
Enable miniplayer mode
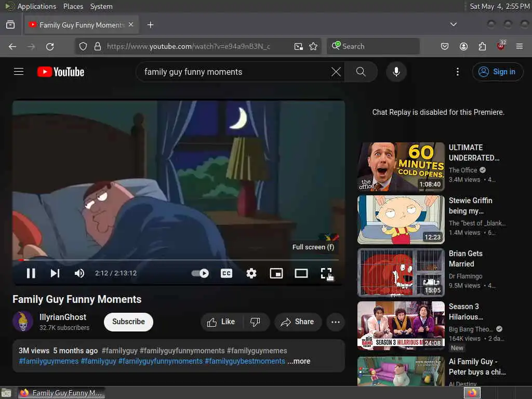point(276,273)
